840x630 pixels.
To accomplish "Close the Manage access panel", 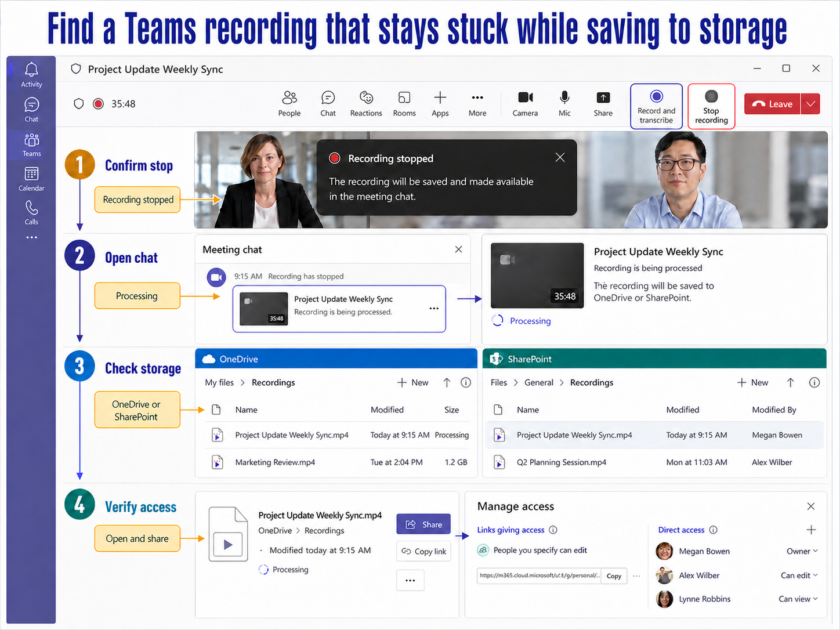I will (811, 506).
